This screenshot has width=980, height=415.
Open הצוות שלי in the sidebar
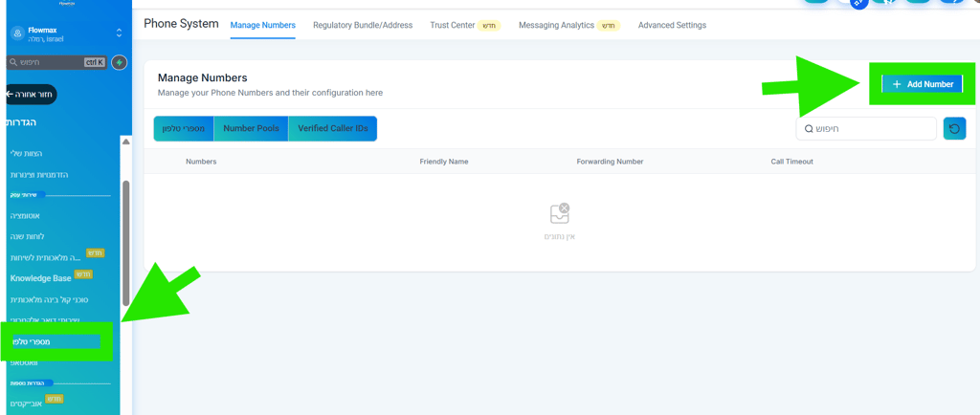26,153
